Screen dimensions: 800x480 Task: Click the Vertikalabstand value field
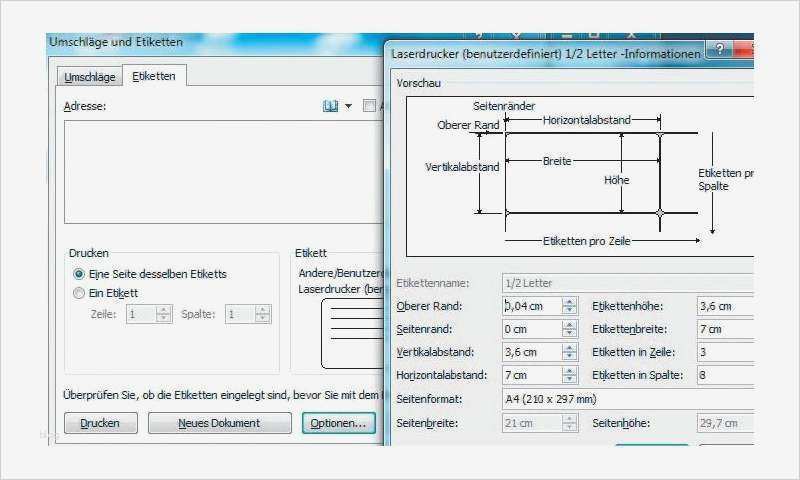pos(532,352)
